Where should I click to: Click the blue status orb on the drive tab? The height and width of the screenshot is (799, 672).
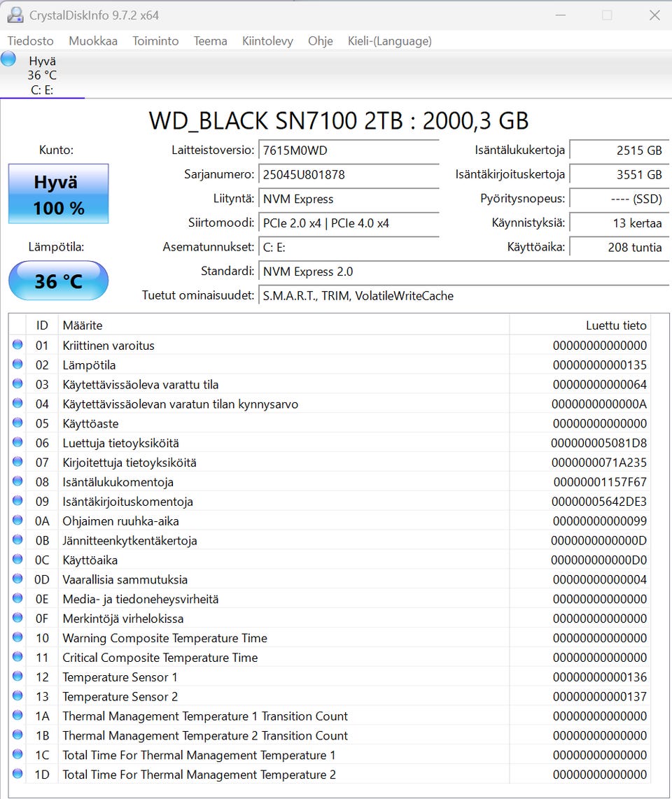click(x=8, y=59)
